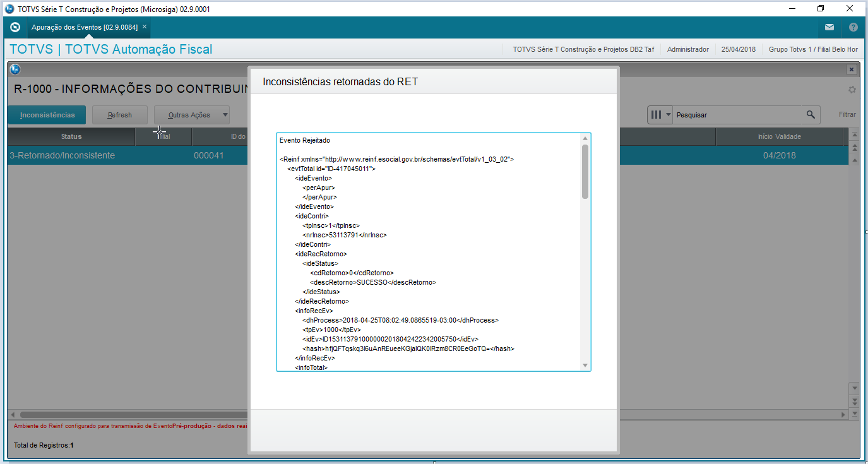Go down one page in grid
The height and width of the screenshot is (464, 868).
click(855, 401)
